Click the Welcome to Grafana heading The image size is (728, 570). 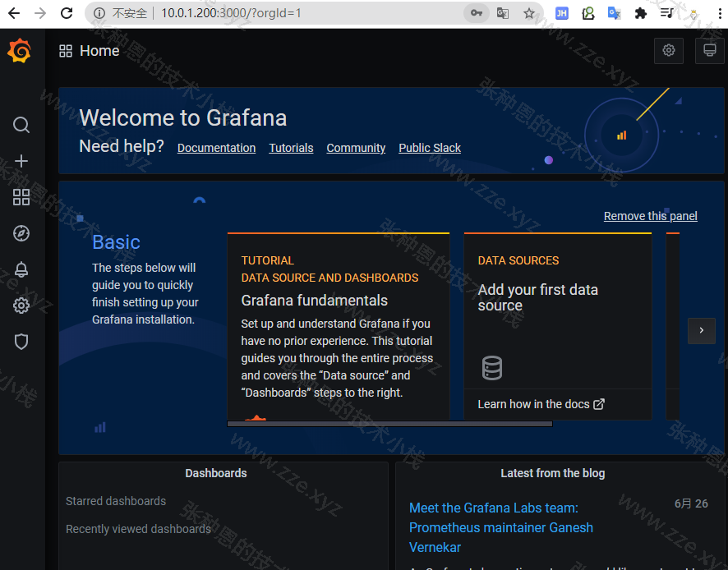(x=183, y=117)
